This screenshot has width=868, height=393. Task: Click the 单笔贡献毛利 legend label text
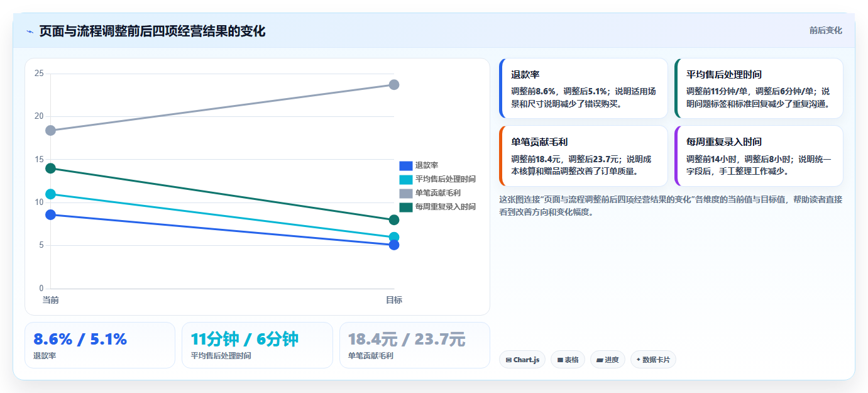(438, 193)
